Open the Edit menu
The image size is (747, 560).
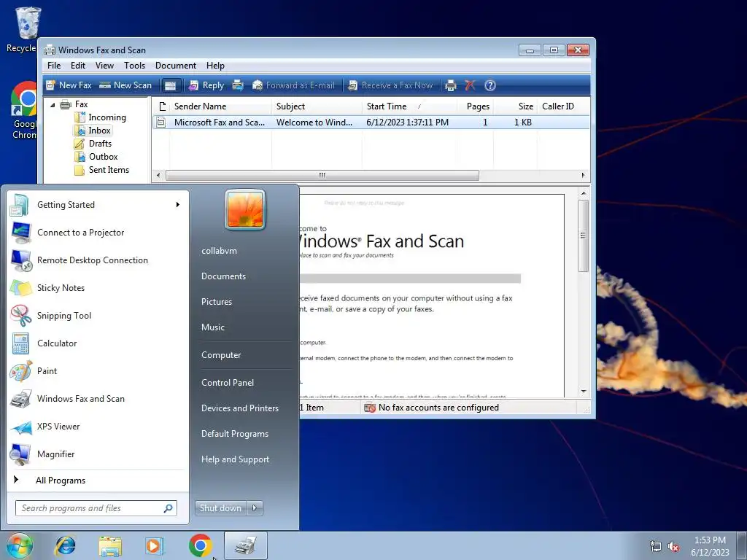(x=77, y=65)
